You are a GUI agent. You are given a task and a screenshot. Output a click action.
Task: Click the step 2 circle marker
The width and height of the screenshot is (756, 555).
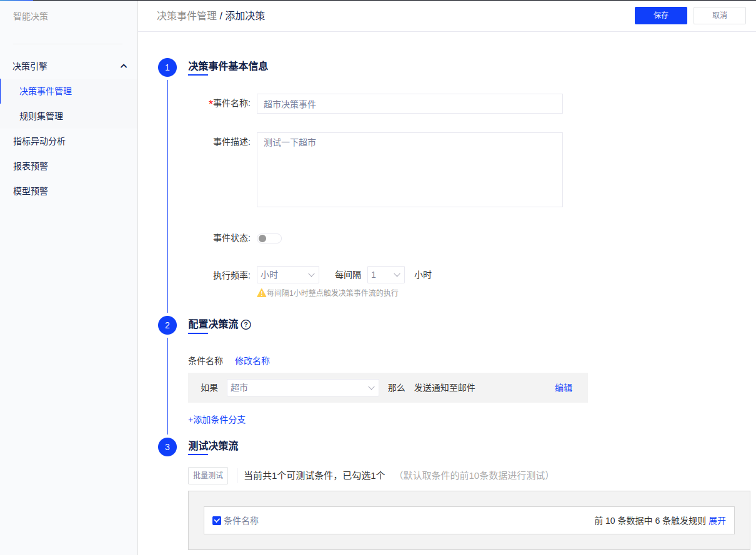[167, 325]
